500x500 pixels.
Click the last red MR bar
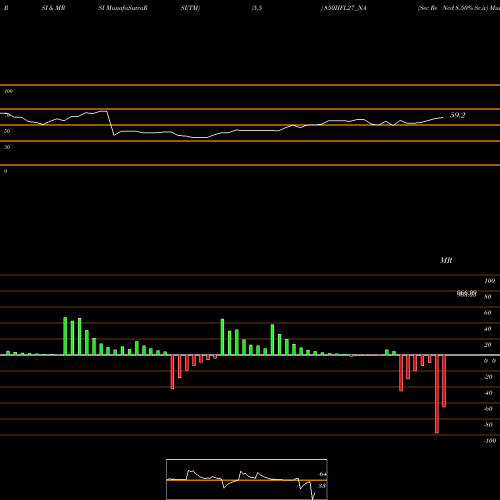(x=444, y=381)
